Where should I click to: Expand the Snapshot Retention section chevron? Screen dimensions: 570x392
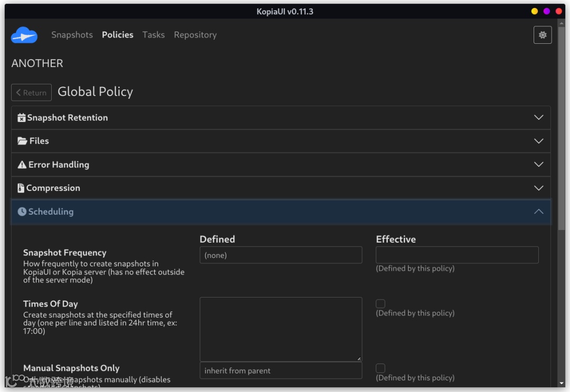tap(538, 118)
